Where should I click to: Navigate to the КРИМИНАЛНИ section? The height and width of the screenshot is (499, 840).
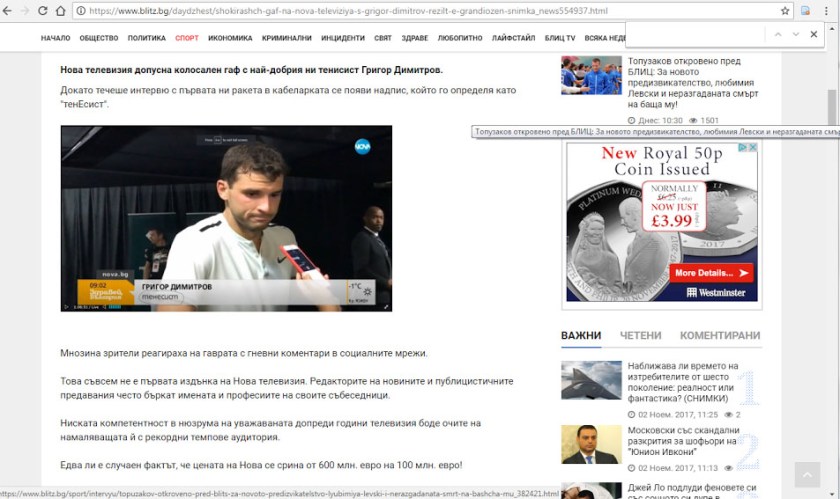pos(286,38)
